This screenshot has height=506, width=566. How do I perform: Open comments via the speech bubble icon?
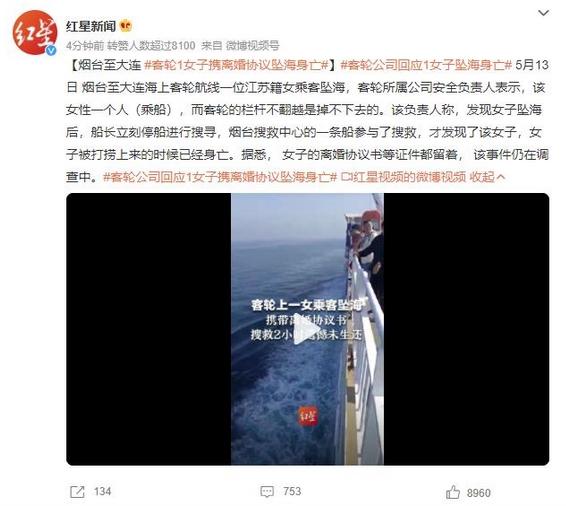coord(267,492)
